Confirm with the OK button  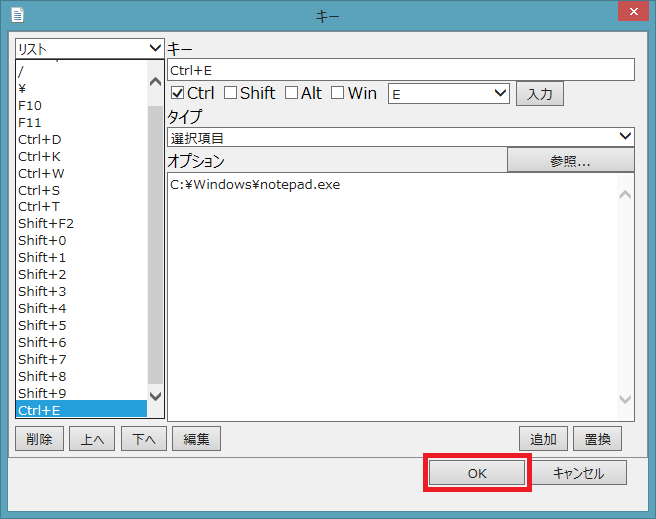pyautogui.click(x=477, y=474)
